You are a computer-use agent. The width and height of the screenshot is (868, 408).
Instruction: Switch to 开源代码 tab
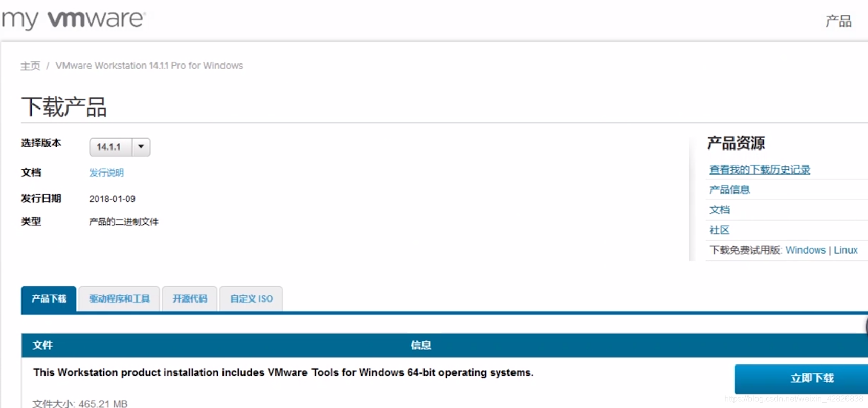(x=190, y=298)
